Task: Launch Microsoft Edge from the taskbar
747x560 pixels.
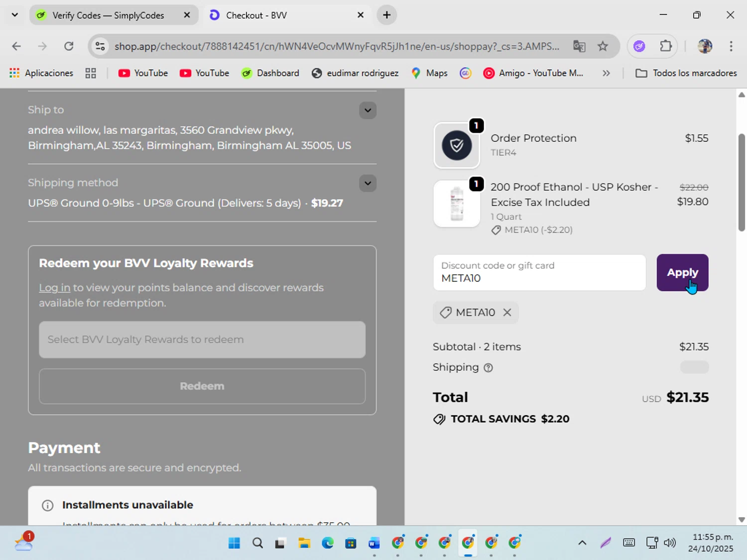Action: click(x=328, y=543)
